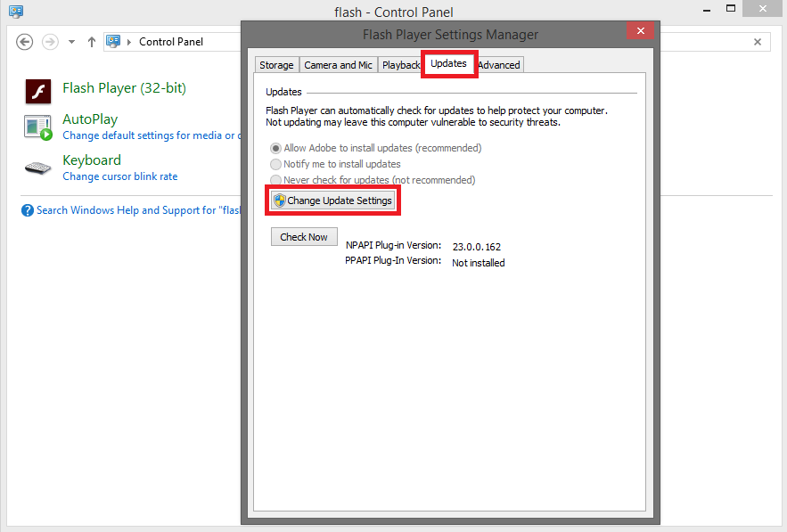
Task: Open the Flash Player (32-bit) link
Action: pos(124,88)
